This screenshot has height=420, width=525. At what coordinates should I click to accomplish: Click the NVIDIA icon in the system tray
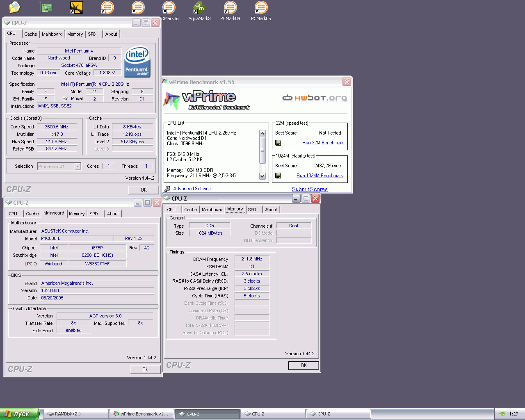point(502,414)
